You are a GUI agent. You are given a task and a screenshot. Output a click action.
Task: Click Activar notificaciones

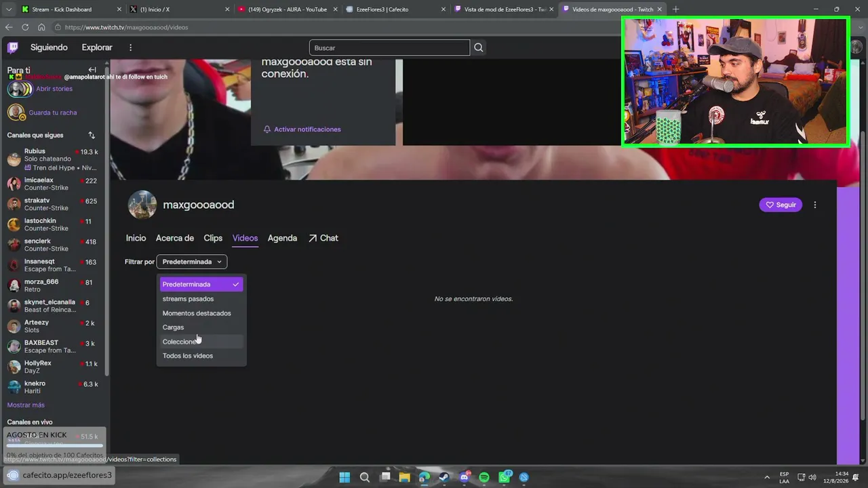[x=302, y=129]
